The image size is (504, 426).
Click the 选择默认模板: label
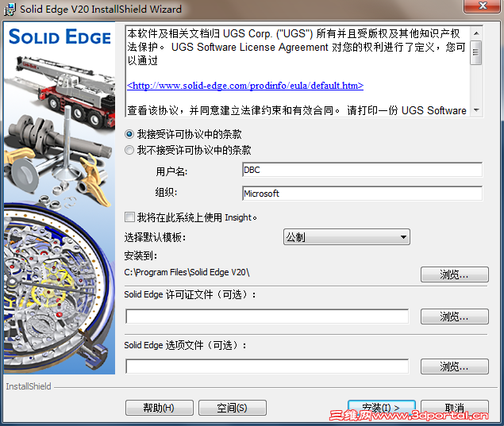(155, 237)
